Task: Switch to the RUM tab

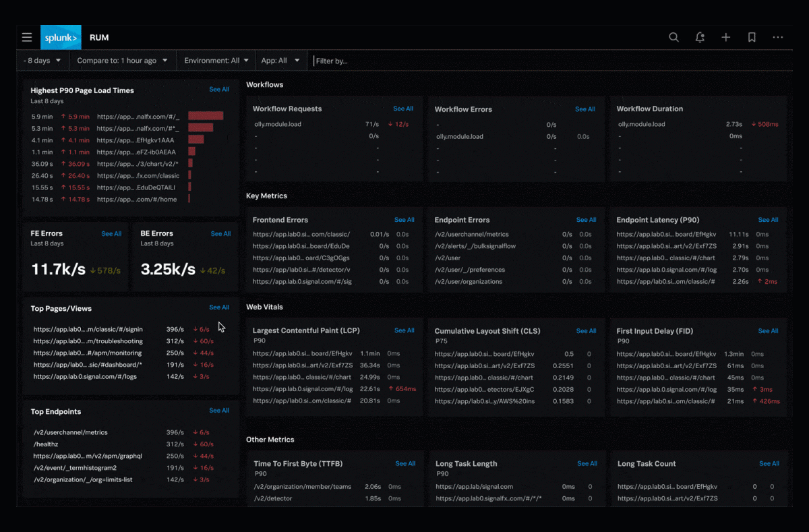Action: click(99, 37)
